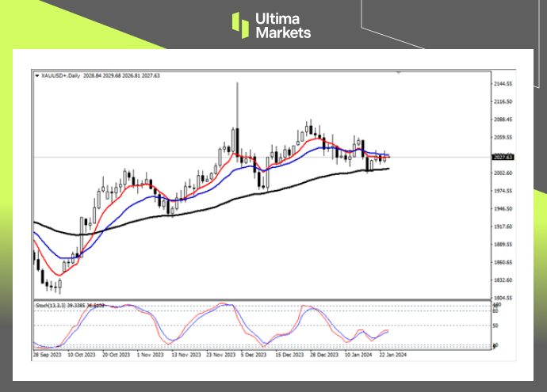The height and width of the screenshot is (392, 547).
Task: Click the Ultima Markets logo icon
Action: 240,25
